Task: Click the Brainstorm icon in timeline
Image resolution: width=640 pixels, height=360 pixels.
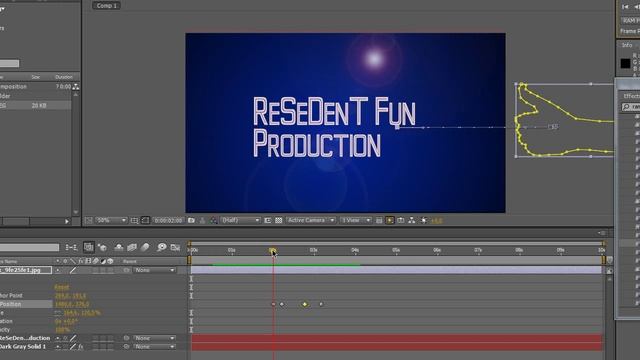Action: [162, 247]
